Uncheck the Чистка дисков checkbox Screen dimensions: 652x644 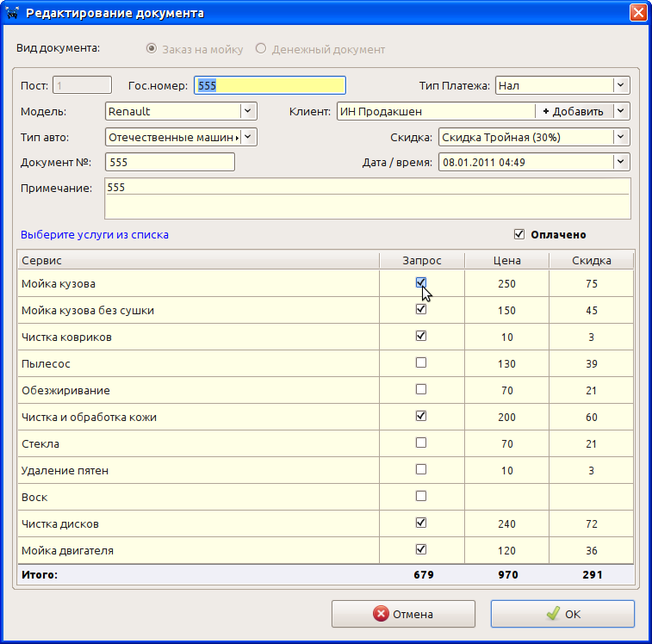[421, 523]
